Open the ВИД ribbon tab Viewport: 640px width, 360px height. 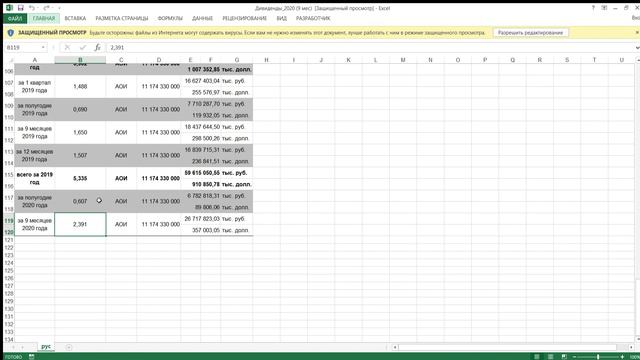pyautogui.click(x=282, y=18)
